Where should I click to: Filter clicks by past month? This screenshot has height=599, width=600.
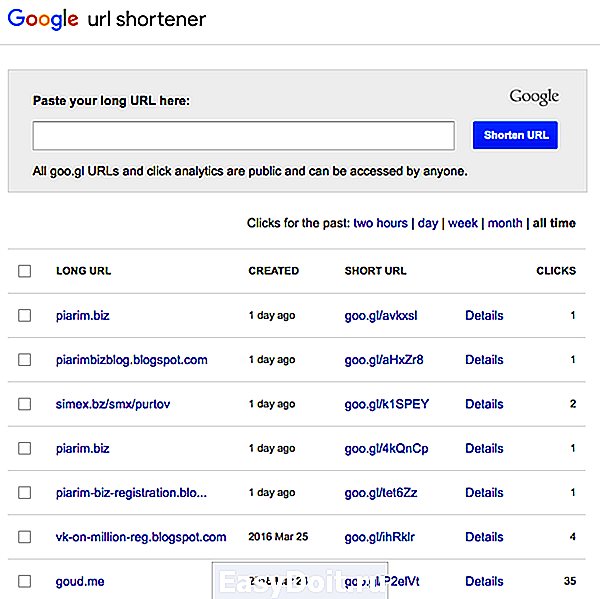click(505, 223)
